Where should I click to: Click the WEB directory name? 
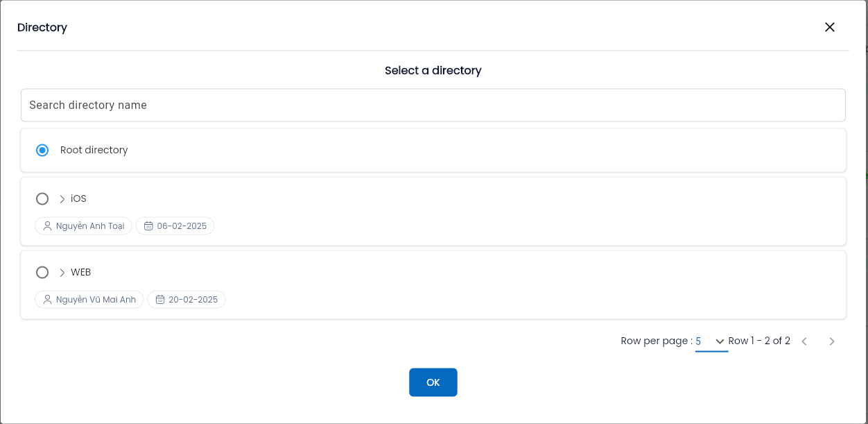pyautogui.click(x=81, y=272)
